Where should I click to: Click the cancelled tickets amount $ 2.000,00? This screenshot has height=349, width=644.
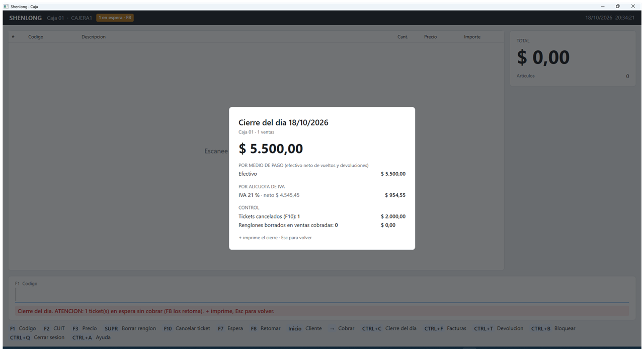393,217
